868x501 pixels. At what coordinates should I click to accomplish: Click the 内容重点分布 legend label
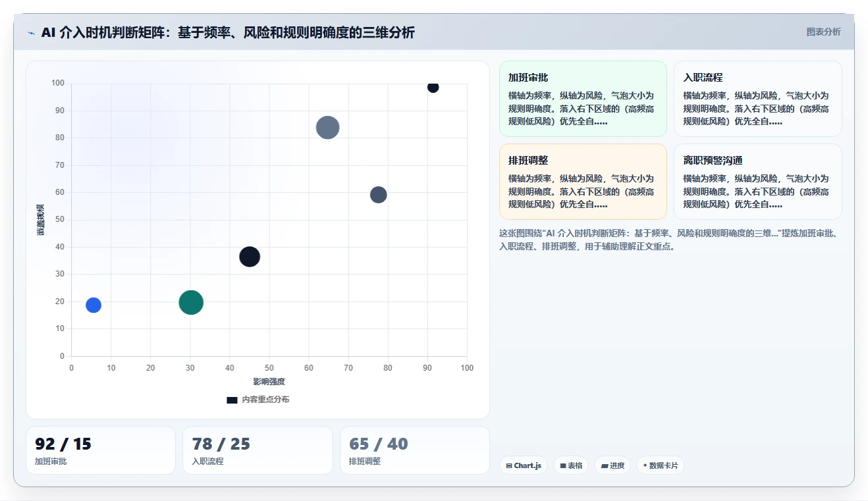click(265, 400)
